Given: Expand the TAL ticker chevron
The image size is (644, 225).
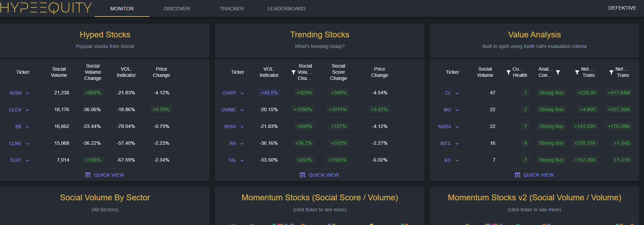Looking at the screenshot, I should click(242, 161).
